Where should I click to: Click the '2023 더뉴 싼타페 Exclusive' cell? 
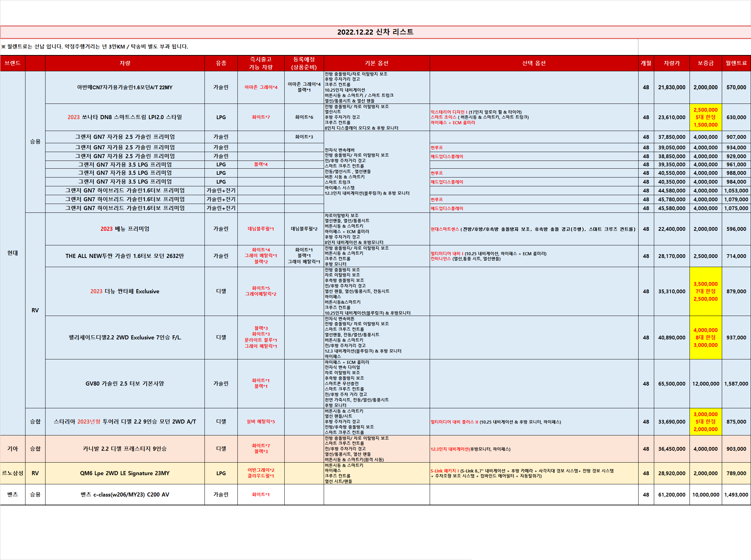tap(125, 291)
